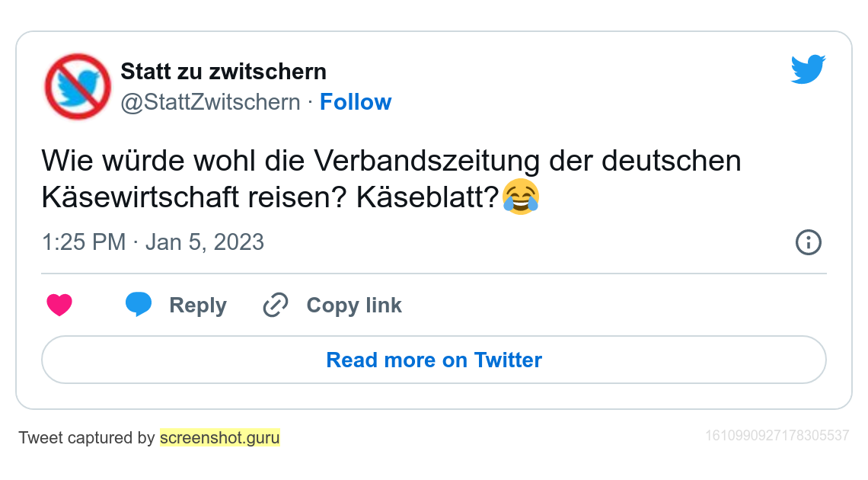The image size is (868, 480).
Task: Visit the screenshot.guru link
Action: 220,438
